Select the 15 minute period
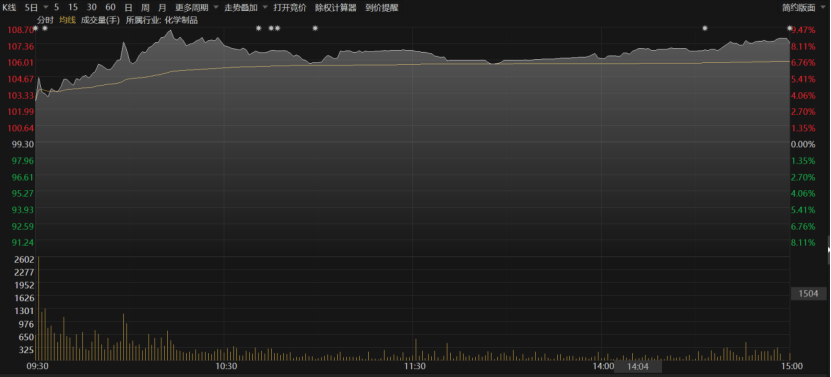Screen dimensions: 831x377 [73, 8]
